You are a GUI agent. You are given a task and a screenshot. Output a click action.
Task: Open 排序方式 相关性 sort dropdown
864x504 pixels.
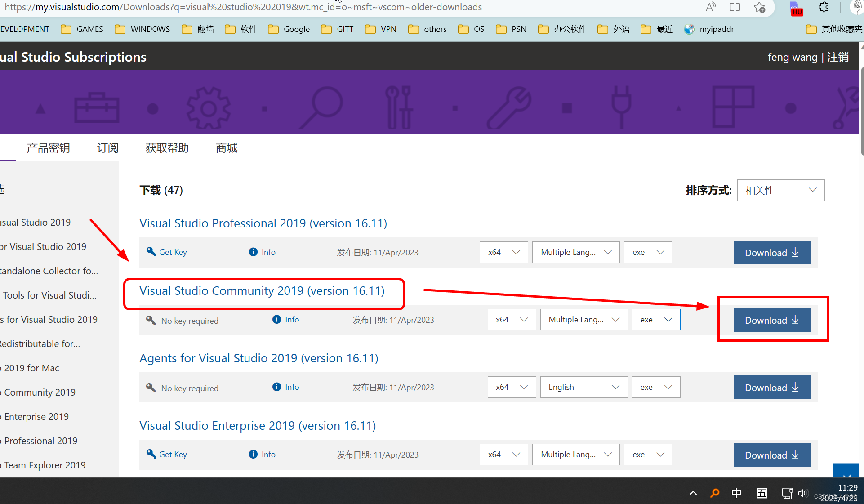coord(781,190)
